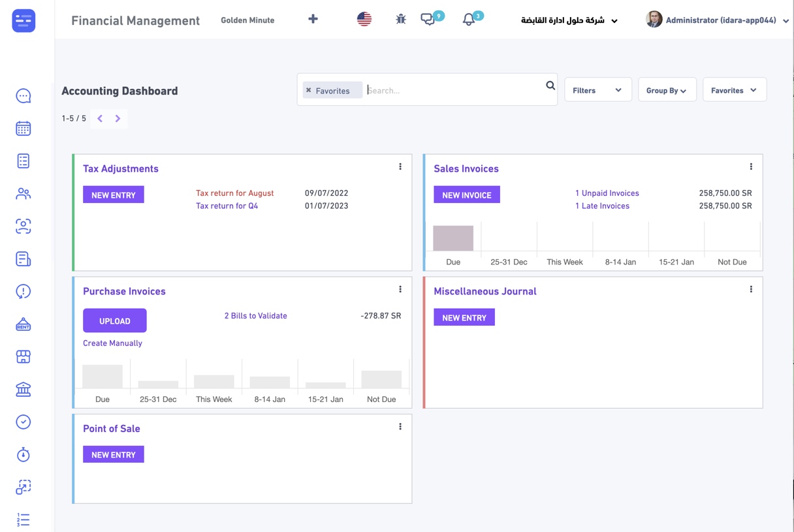Click the chat bubble sidebar icon

[24, 96]
